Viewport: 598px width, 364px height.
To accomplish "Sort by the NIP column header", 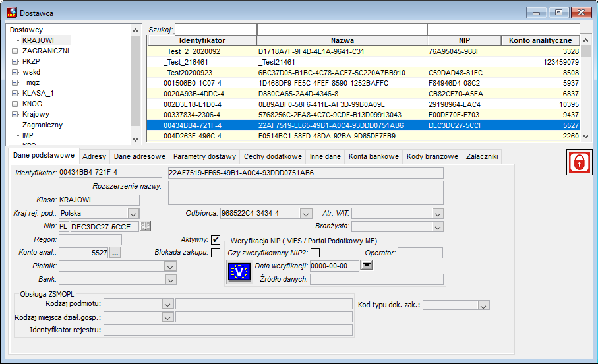I will click(x=464, y=40).
